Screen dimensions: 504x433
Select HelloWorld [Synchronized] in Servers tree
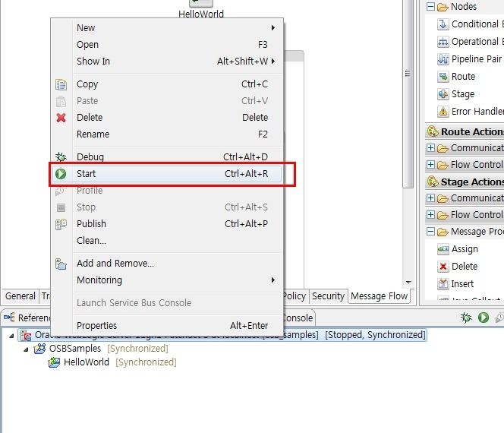(112, 362)
